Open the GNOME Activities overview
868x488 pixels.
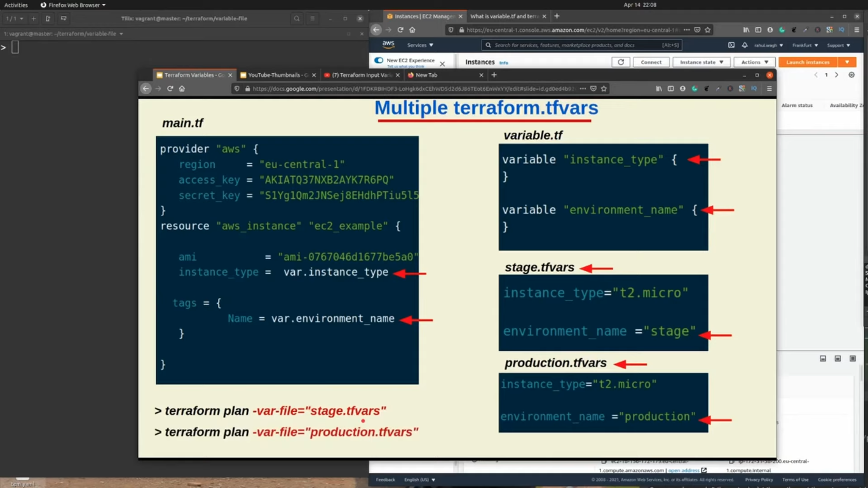pyautogui.click(x=16, y=4)
